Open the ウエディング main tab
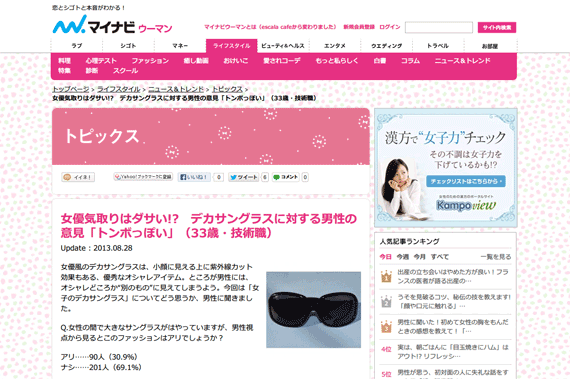570x379 pixels. [386, 46]
